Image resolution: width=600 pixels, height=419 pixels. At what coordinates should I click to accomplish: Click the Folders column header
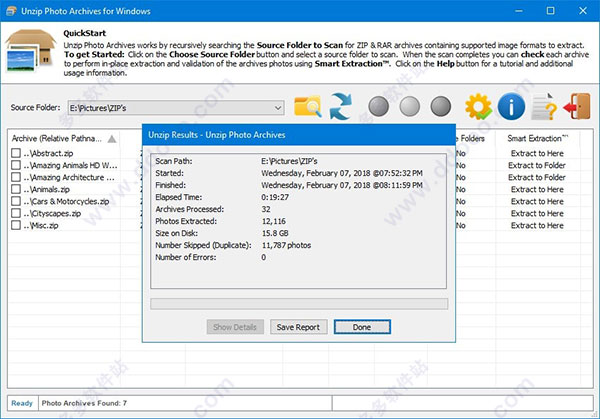[472, 139]
